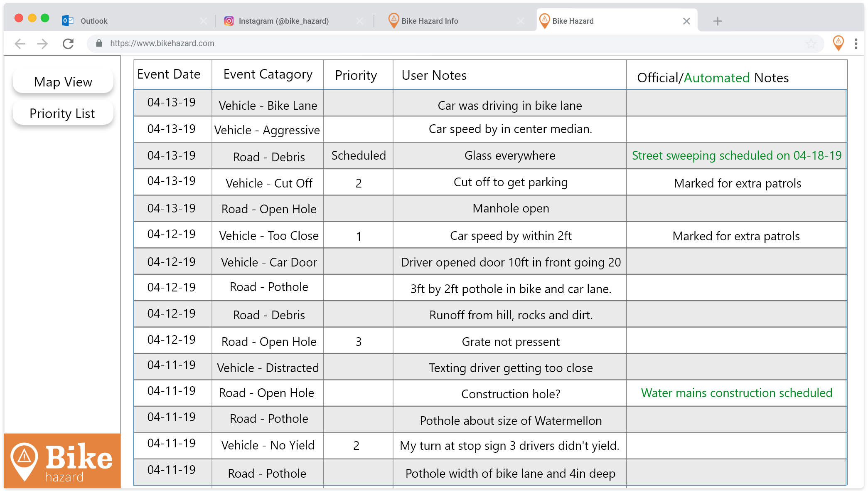
Task: Close the active Bike Hazard tab
Action: tap(686, 21)
